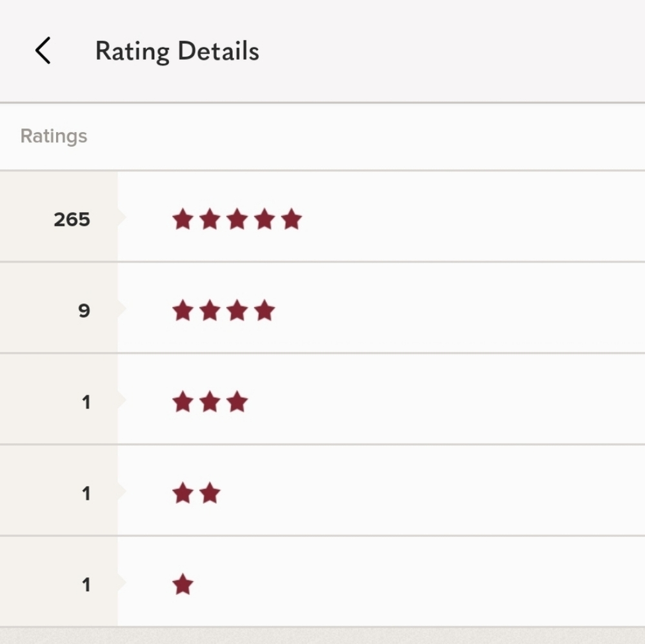Click the fourth star in the four-star row
The height and width of the screenshot is (644, 645).
264,311
